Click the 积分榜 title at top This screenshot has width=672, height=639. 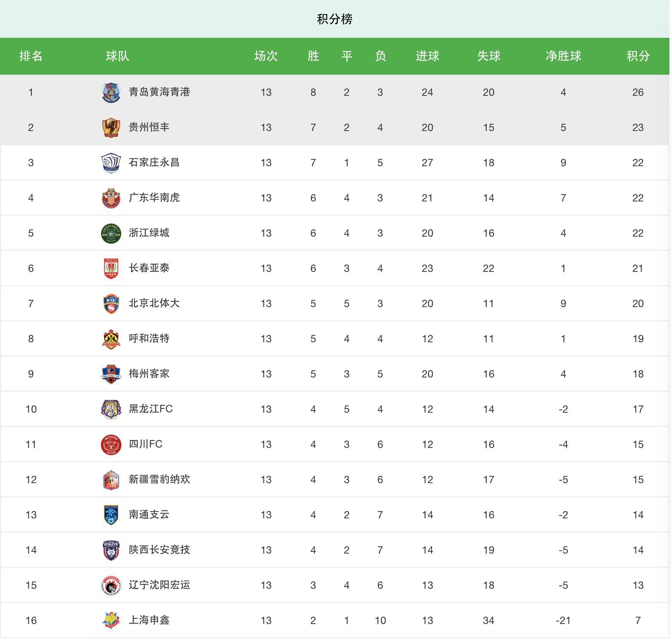(x=335, y=19)
